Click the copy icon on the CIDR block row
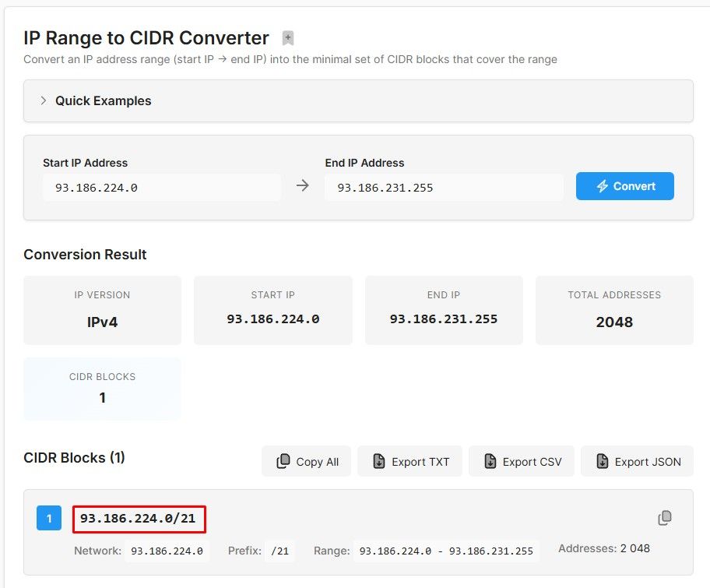710x588 pixels. (665, 518)
